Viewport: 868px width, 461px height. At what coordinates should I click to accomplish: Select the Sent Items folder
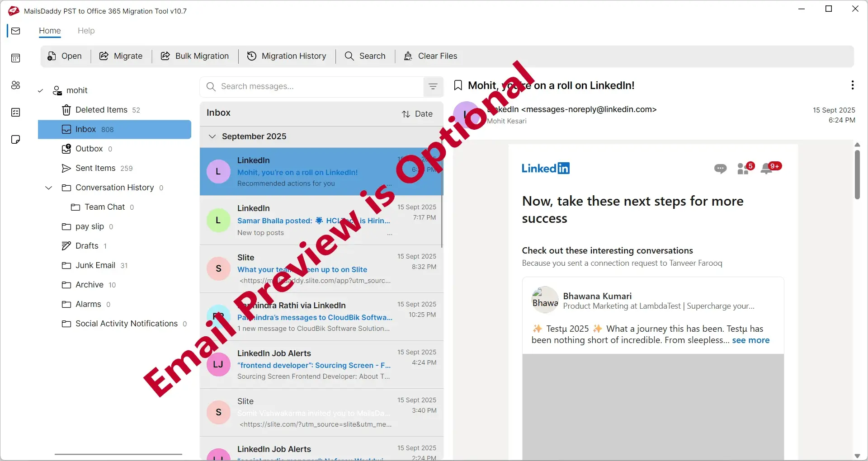tap(114, 168)
